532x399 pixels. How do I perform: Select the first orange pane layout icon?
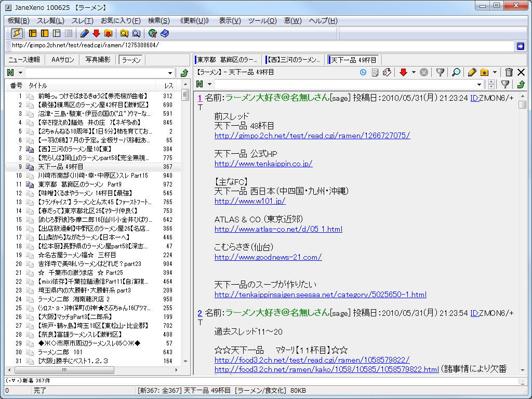pyautogui.click(x=33, y=33)
